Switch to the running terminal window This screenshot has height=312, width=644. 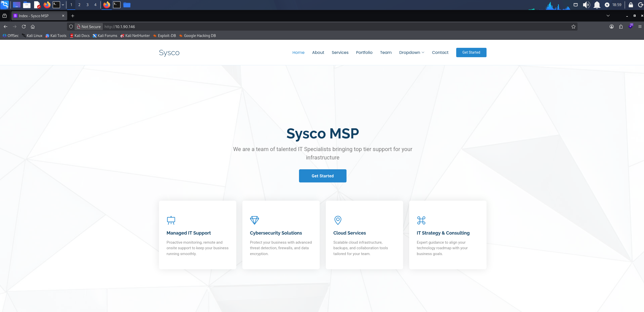[x=117, y=5]
